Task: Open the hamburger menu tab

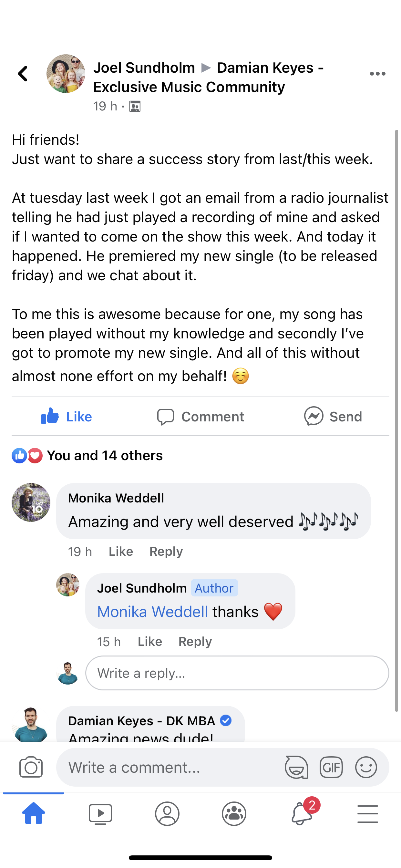Action: pyautogui.click(x=368, y=813)
